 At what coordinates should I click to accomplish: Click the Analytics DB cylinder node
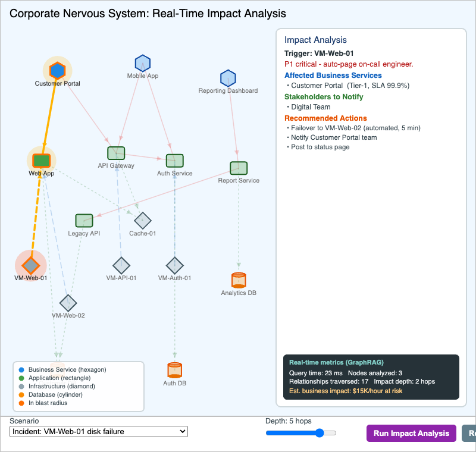(239, 280)
